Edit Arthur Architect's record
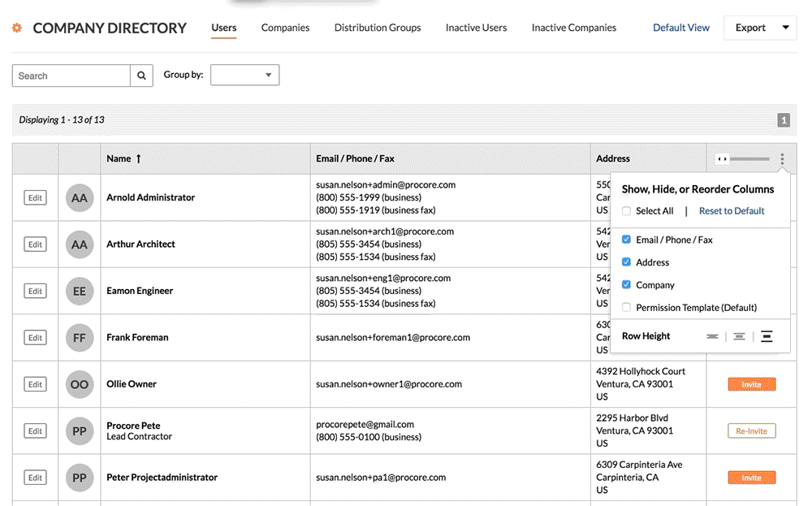Image resolution: width=812 pixels, height=506 pixels. [35, 244]
